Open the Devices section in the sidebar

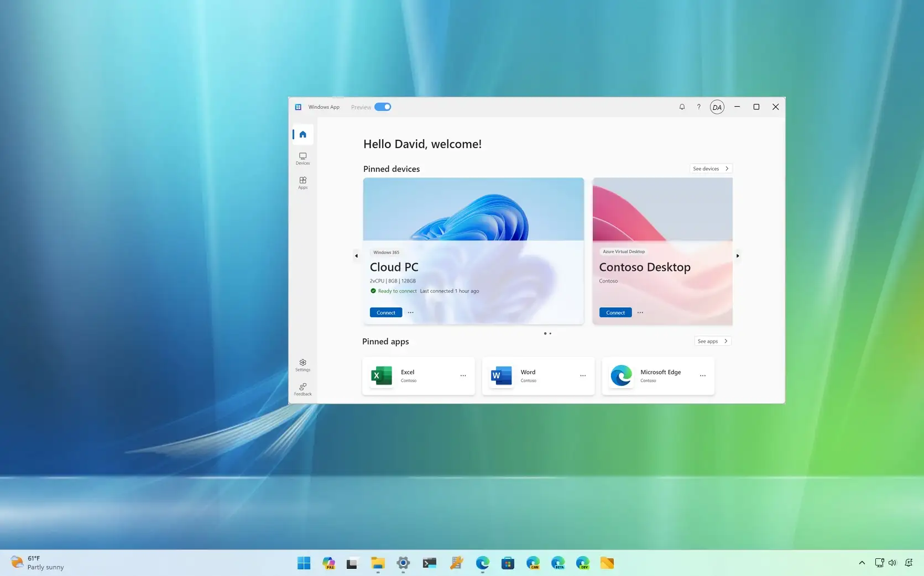point(302,159)
